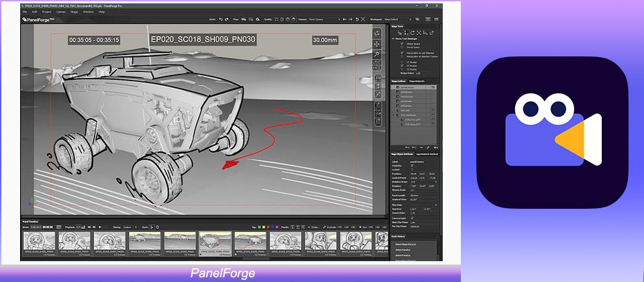This screenshot has width=644, height=282.
Task: Click the timeline horizontal scrollbar handle
Action: click(256, 258)
